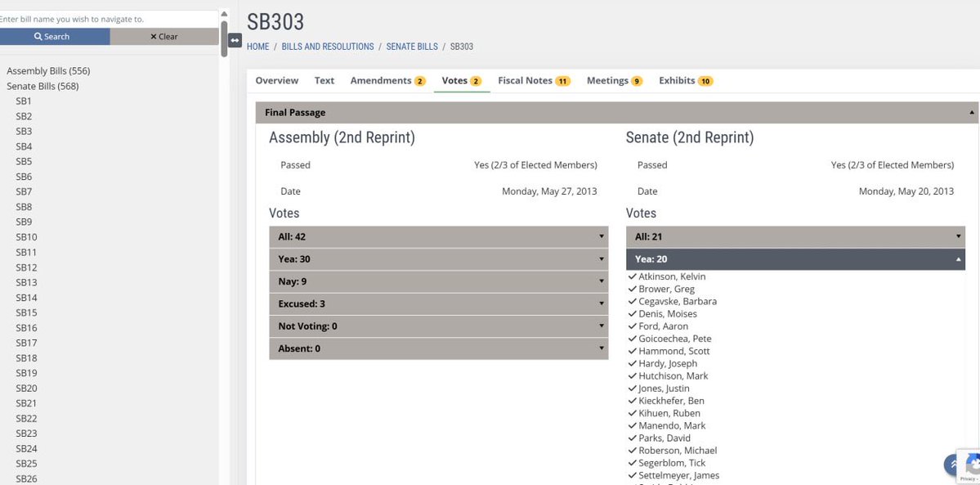Image resolution: width=980 pixels, height=485 pixels.
Task: Expand Assembly Excused: 3 list
Action: 438,304
